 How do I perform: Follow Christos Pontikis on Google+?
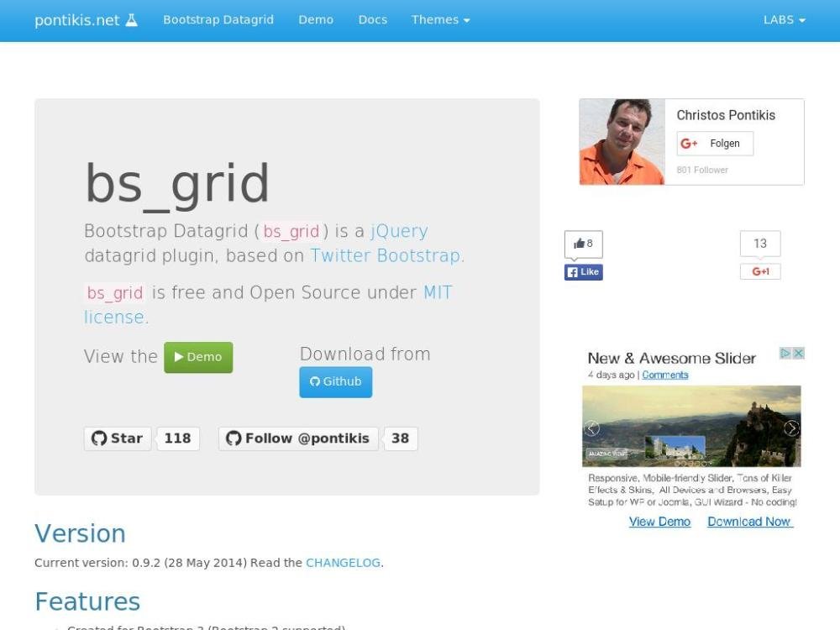click(715, 144)
